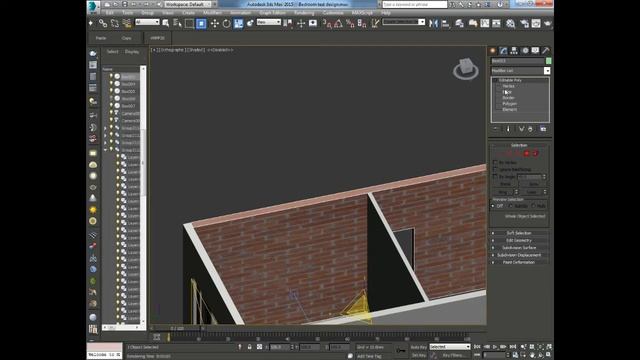Open the Rendering menu
The image size is (640, 360).
[304, 13]
